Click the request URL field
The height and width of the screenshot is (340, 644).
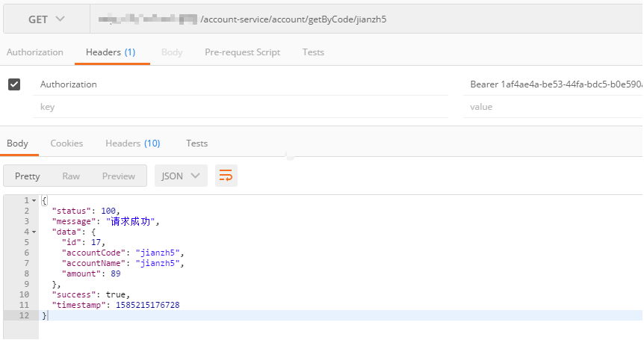[x=366, y=19]
